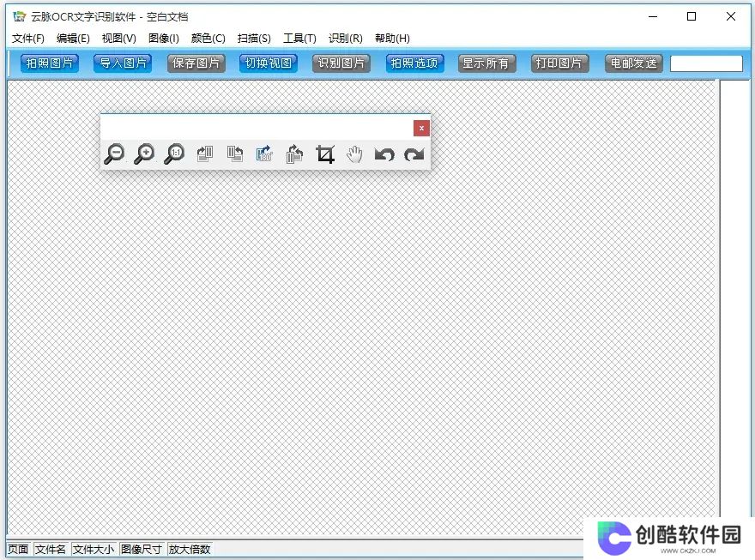
Task: Click the 拍照图片 button
Action: (x=50, y=63)
